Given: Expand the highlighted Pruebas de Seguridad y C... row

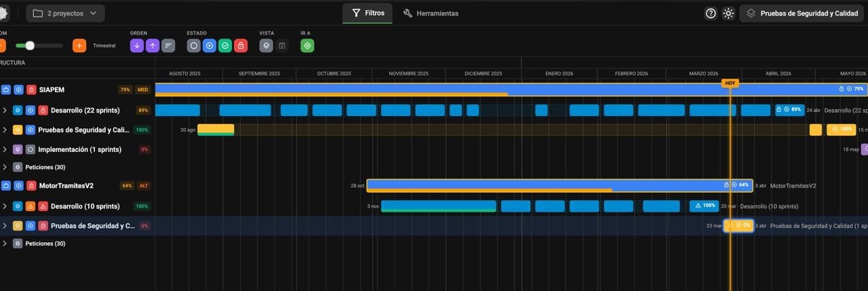Looking at the screenshot, I should pos(5,226).
